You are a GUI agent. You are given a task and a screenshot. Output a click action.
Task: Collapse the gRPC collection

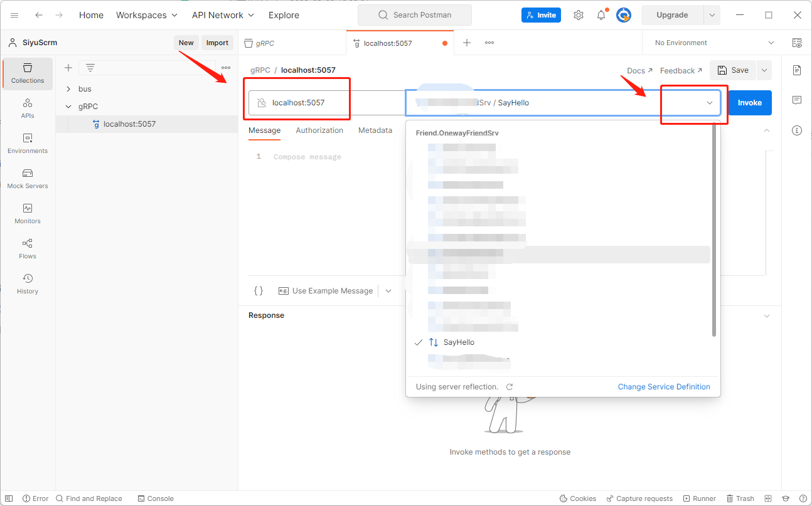(x=68, y=107)
